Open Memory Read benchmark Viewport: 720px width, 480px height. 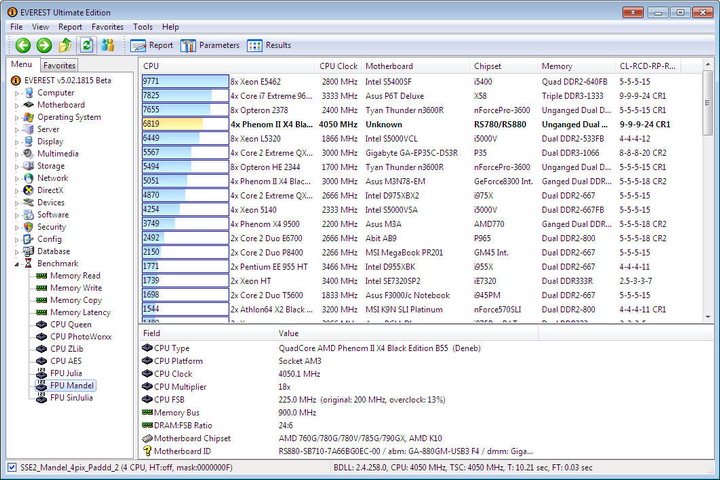pos(68,276)
